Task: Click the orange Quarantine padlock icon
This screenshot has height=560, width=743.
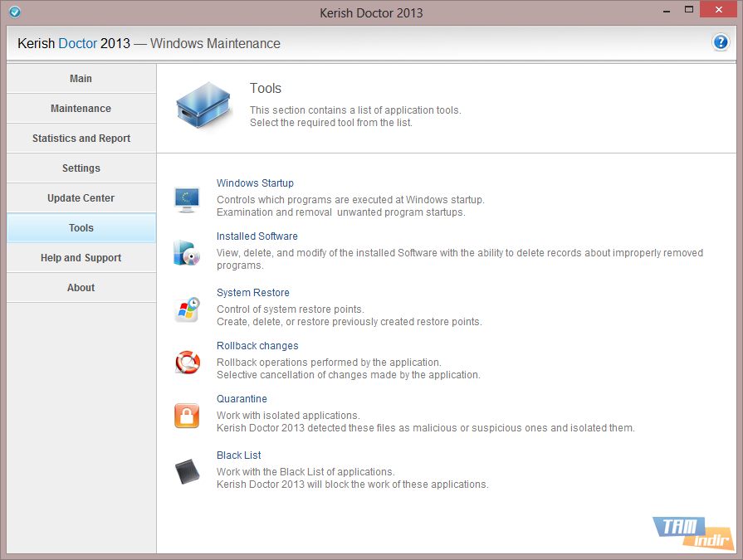Action: pyautogui.click(x=187, y=415)
